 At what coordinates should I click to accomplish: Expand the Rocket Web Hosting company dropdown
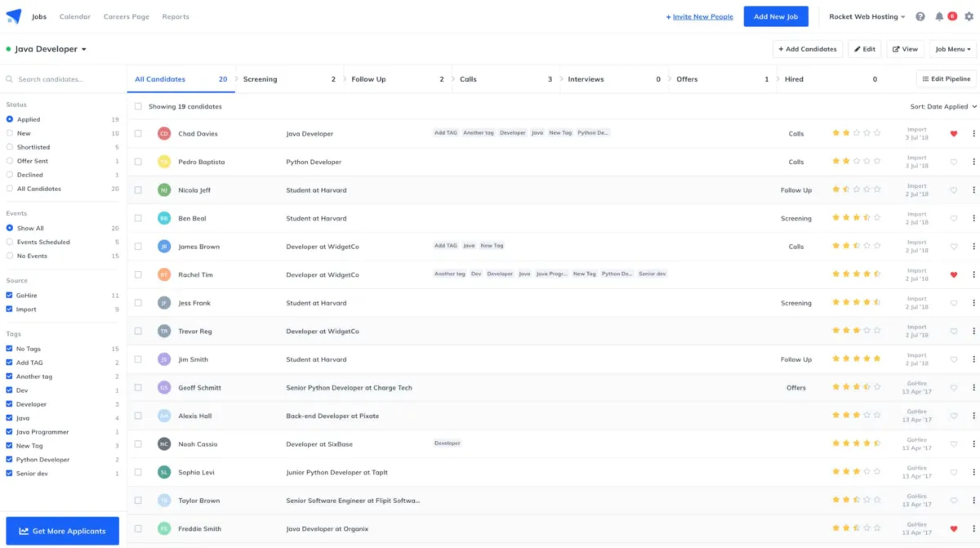pyautogui.click(x=866, y=16)
